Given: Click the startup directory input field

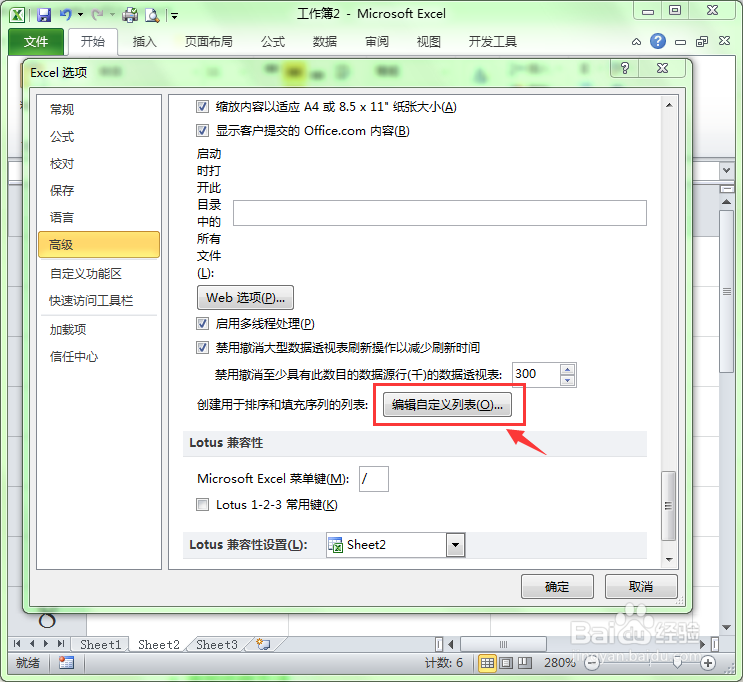Looking at the screenshot, I should point(440,213).
